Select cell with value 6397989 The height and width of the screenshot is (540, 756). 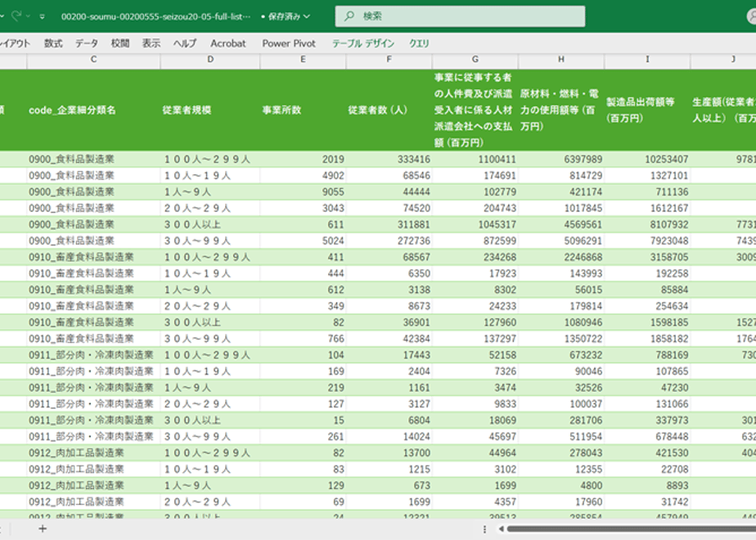point(561,159)
